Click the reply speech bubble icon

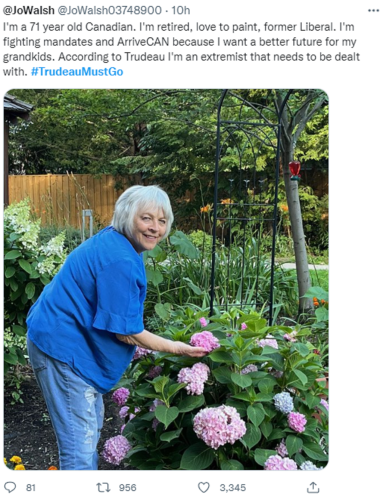point(10,487)
